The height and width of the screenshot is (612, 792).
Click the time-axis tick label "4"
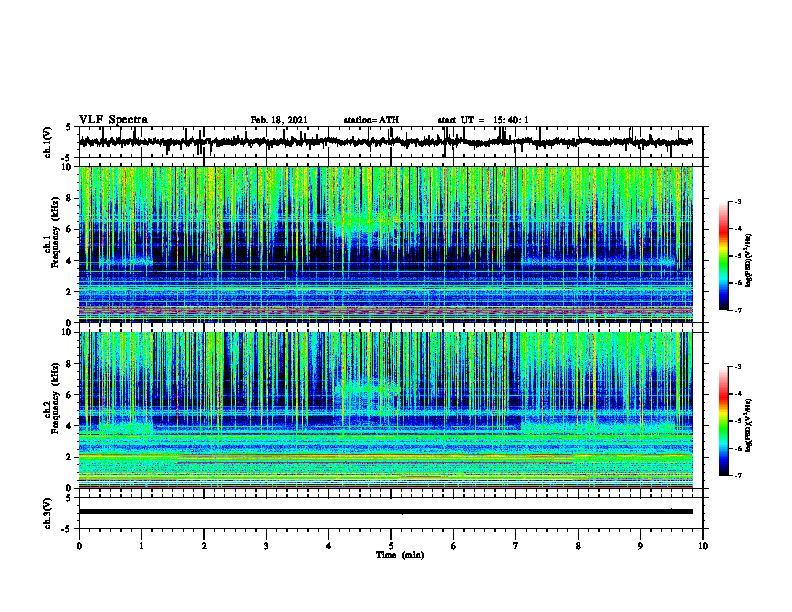[329, 546]
